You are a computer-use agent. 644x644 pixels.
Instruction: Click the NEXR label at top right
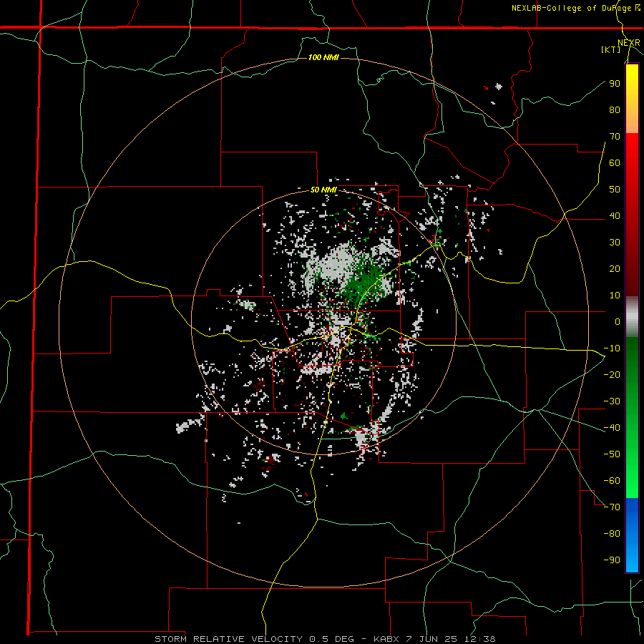[x=629, y=43]
